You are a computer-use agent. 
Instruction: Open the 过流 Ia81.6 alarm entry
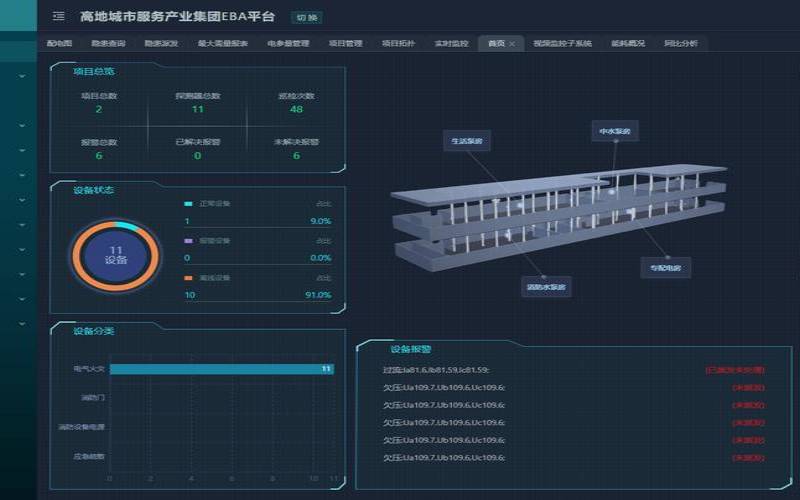point(436,370)
